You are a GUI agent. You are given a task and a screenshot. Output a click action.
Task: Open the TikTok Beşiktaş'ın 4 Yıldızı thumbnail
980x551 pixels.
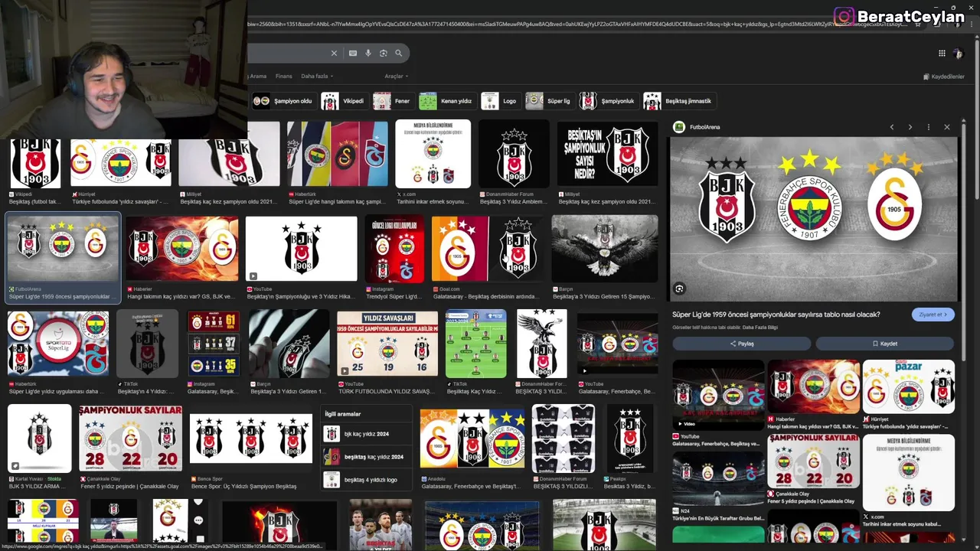click(147, 343)
